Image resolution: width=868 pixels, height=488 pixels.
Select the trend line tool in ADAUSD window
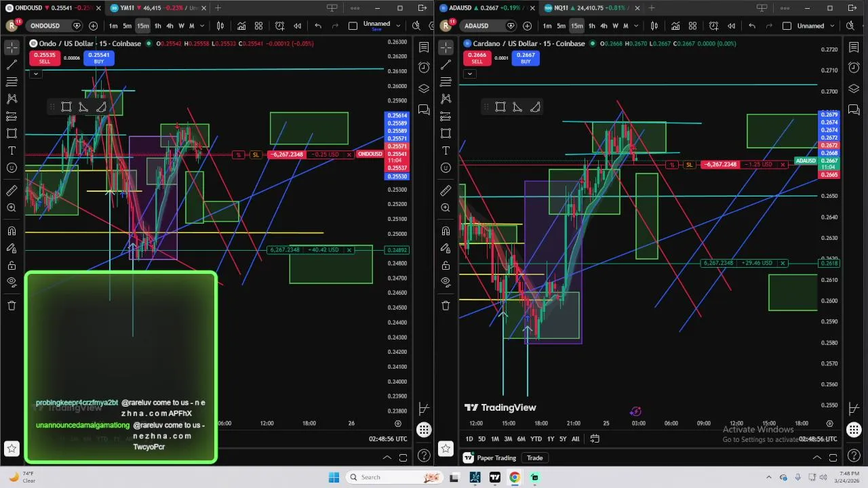coord(446,64)
